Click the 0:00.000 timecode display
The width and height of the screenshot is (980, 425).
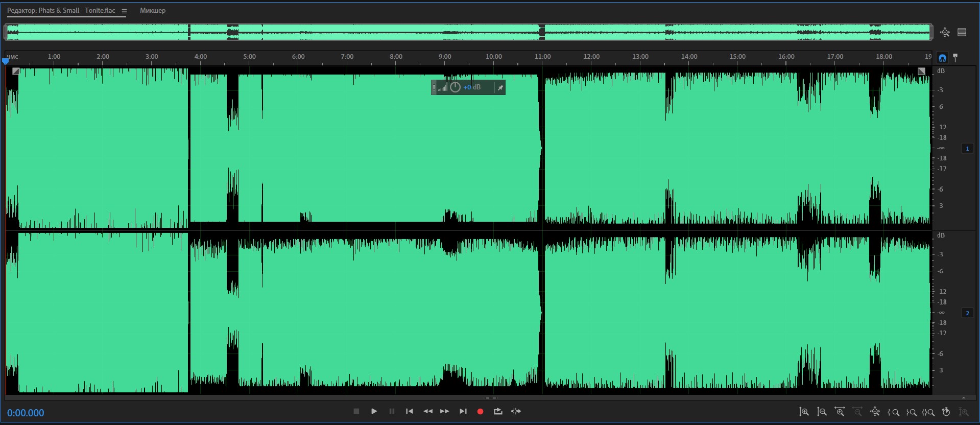26,413
